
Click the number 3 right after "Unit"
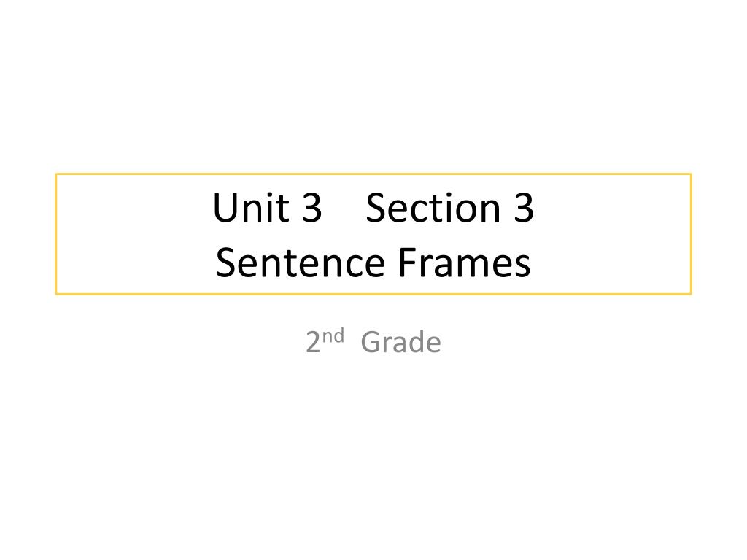click(x=312, y=208)
